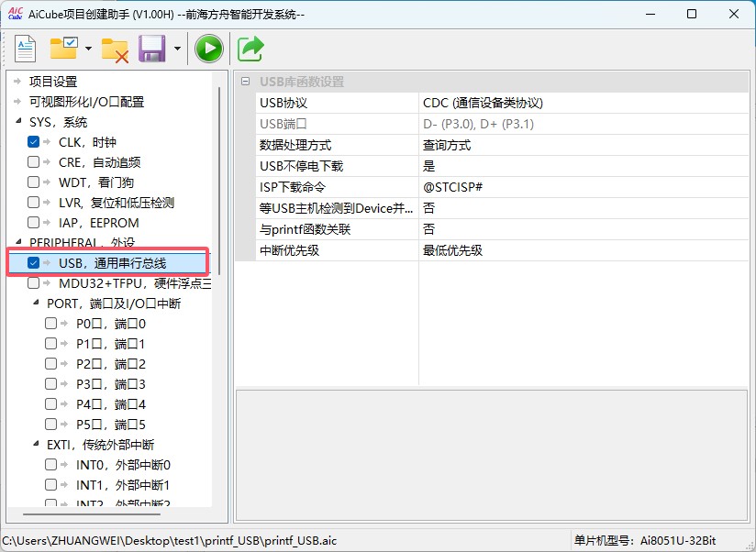
Task: Click the arrow icon beside 可视图形化I/O口配置
Action: [x=17, y=101]
